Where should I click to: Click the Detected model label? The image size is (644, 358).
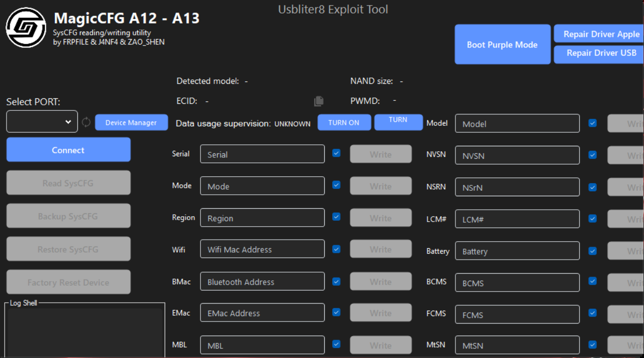click(208, 81)
